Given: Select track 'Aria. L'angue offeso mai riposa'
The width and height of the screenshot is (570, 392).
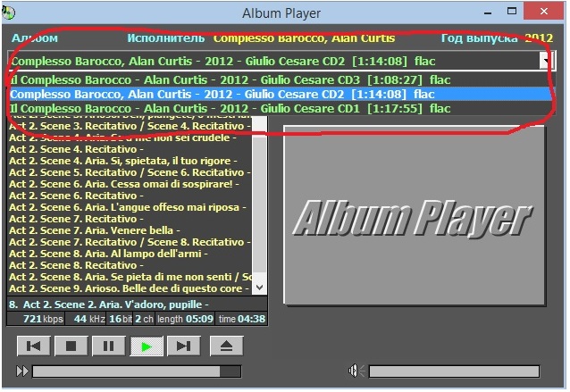Looking at the screenshot, I should 128,207.
